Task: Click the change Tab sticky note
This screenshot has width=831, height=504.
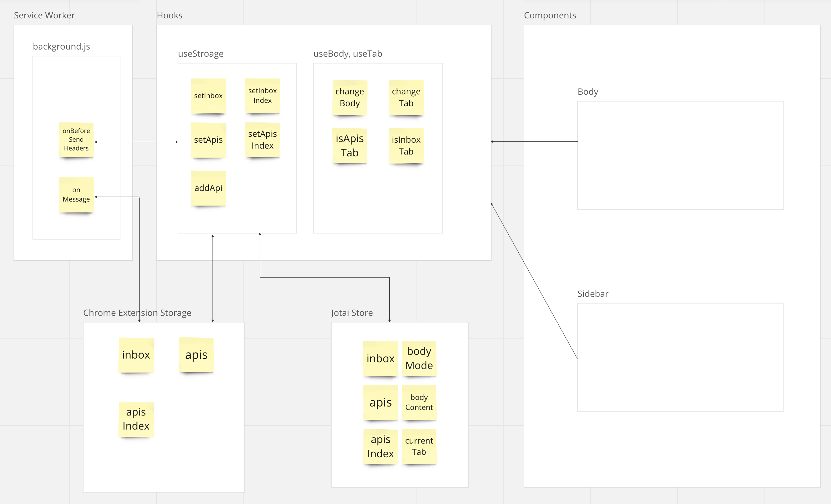Action: click(406, 97)
